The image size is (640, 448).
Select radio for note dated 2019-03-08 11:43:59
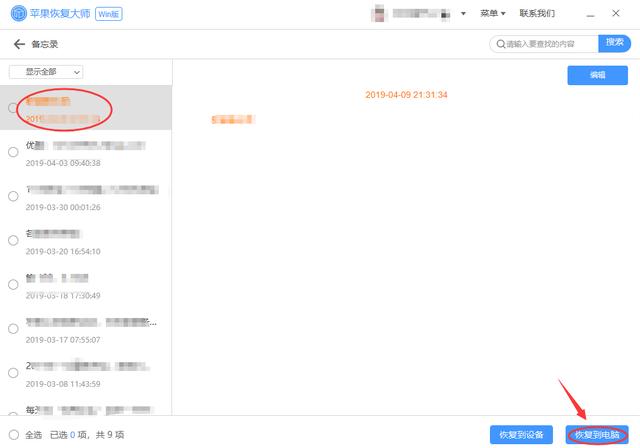tap(13, 373)
